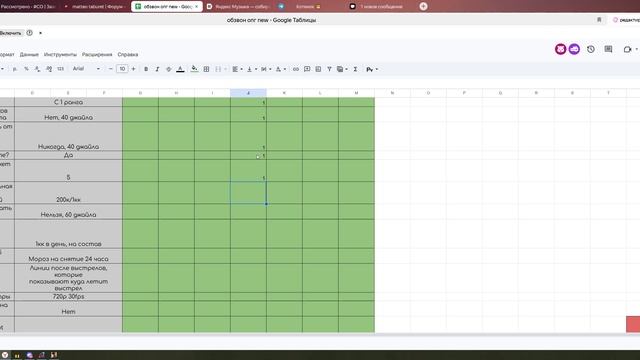Open the Расширения menu
The image size is (640, 360).
click(x=97, y=54)
